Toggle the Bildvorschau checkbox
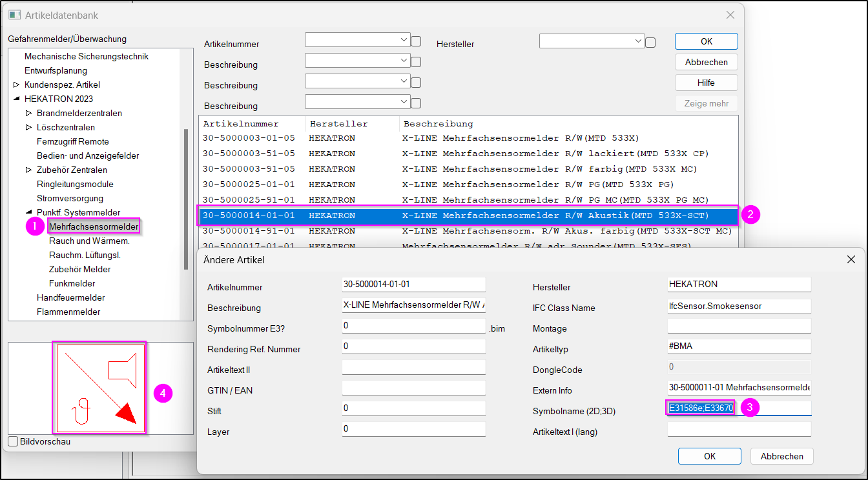 pos(14,441)
